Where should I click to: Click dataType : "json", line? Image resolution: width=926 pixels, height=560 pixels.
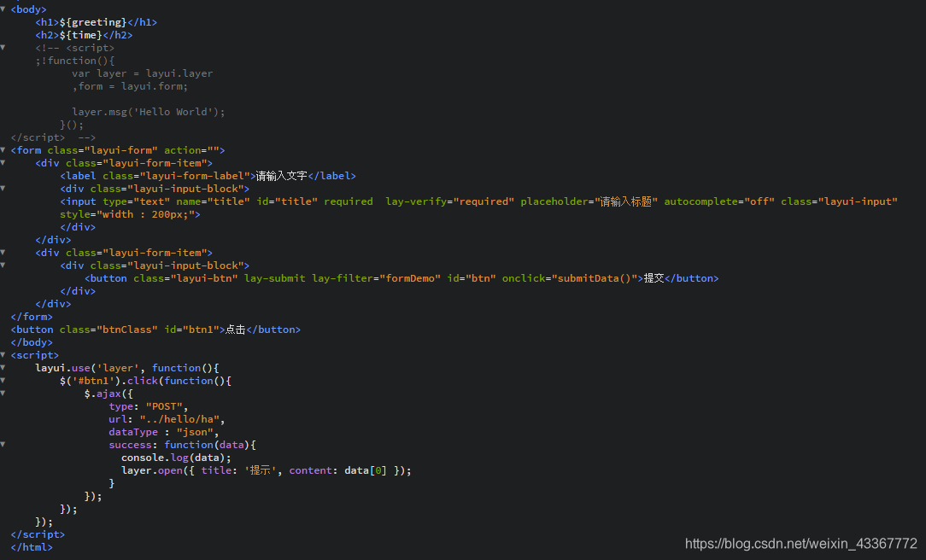click(163, 432)
